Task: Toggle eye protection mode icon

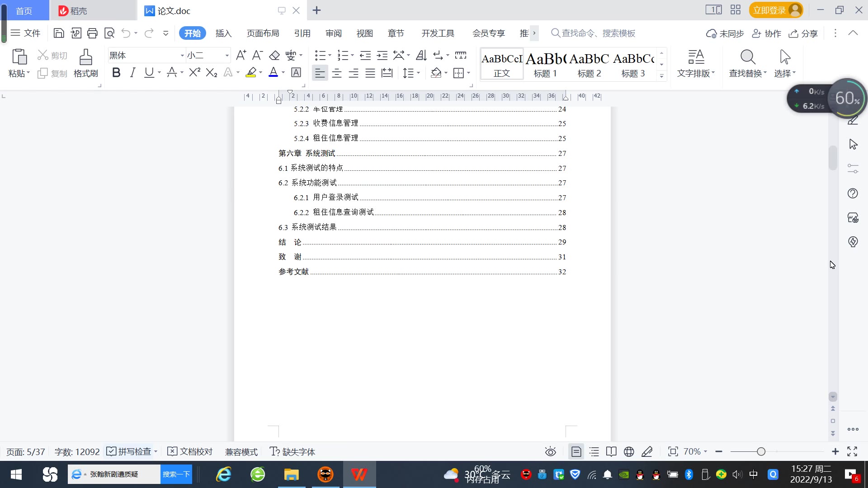Action: [550, 451]
